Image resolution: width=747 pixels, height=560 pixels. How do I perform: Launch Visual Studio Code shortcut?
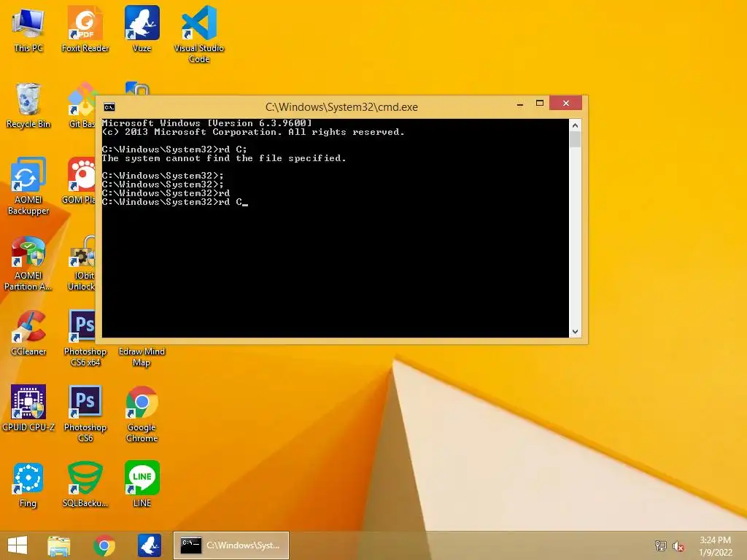tap(199, 35)
